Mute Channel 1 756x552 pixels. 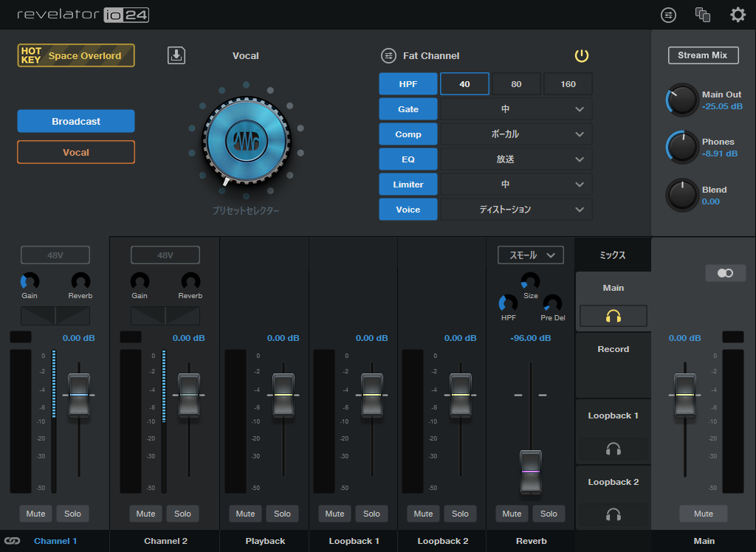tap(35, 514)
